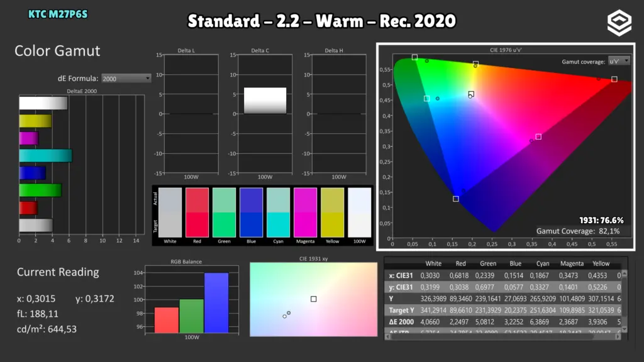Click the y: 0,3172 current reading
Viewport: 644px width, 362px height.
point(95,299)
